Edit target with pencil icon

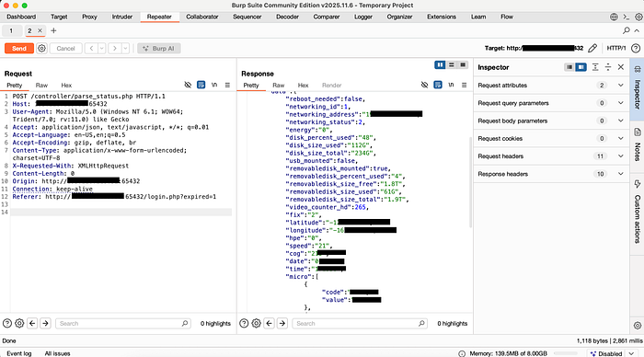click(x=592, y=49)
